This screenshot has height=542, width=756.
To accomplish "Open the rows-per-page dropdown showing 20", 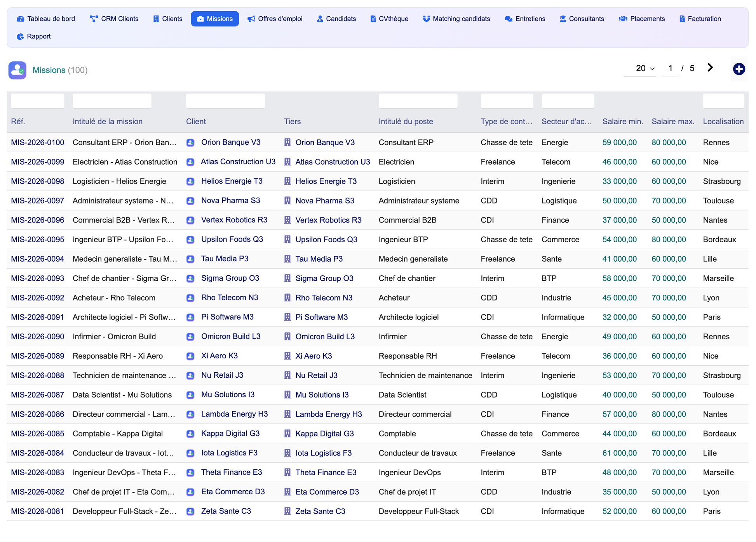I will click(x=640, y=68).
